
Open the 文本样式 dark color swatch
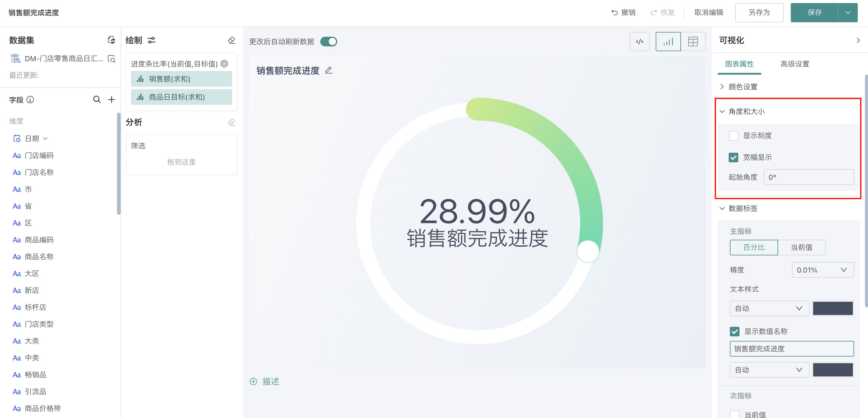tap(833, 308)
